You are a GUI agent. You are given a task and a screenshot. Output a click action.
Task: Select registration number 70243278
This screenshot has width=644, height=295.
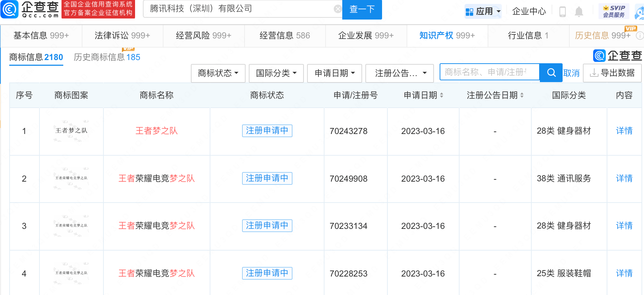(349, 131)
